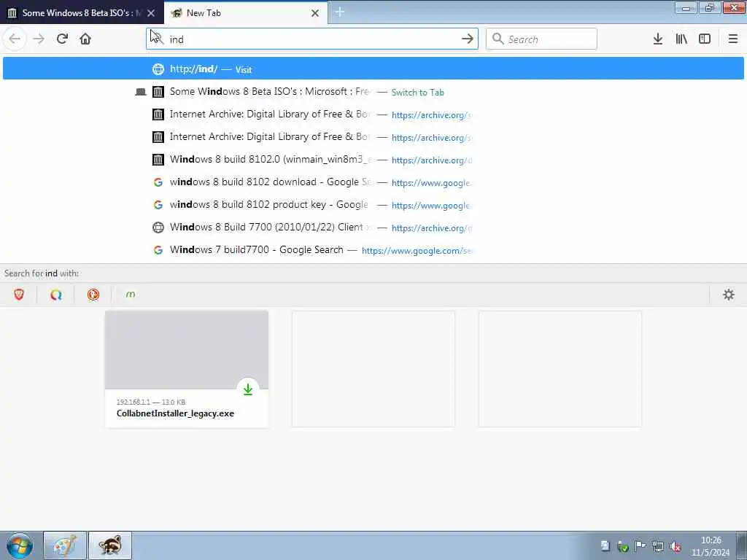Search with the green 'm' engine icon
The height and width of the screenshot is (560, 747).
131,295
